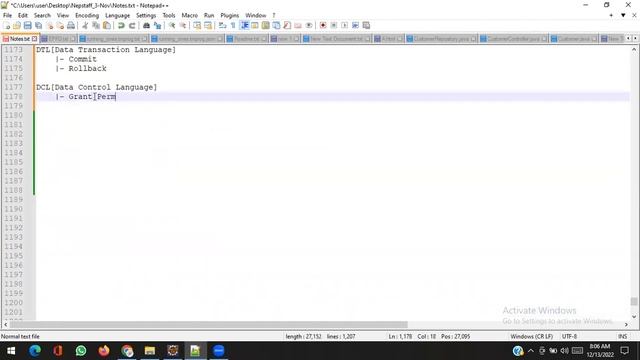640x360 pixels.
Task: Click the horizontal scrollbar thumb
Action: [x=208, y=324]
